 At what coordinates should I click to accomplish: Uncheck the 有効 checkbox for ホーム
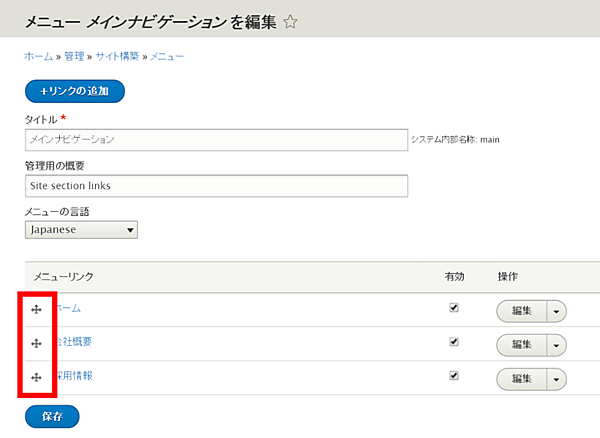[x=454, y=308]
